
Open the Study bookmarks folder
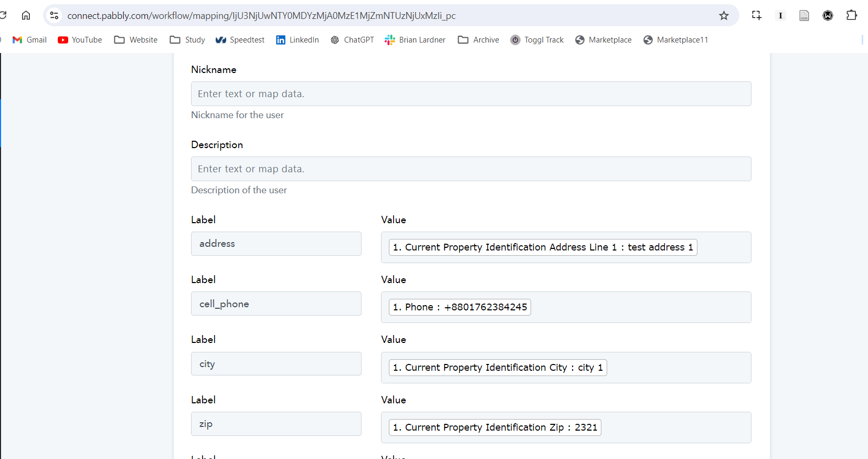point(187,40)
